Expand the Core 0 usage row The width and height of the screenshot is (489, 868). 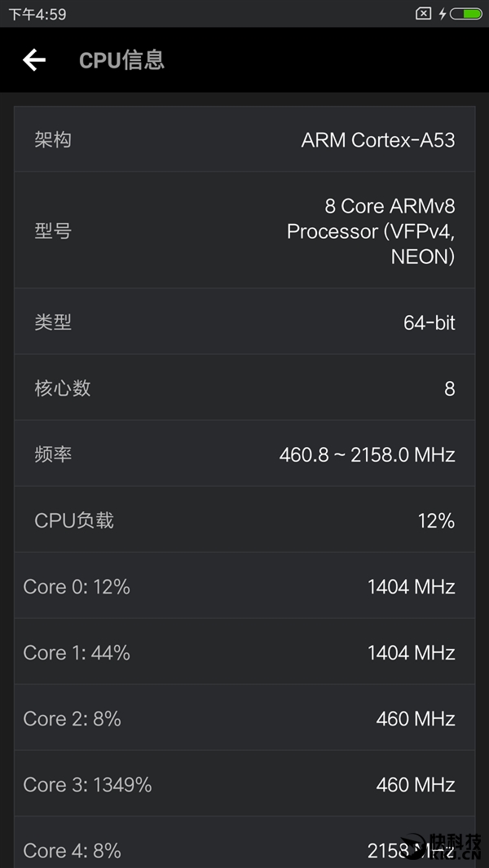(244, 586)
